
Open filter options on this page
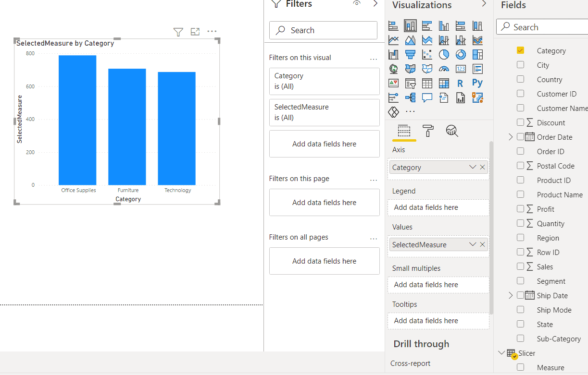tap(374, 179)
